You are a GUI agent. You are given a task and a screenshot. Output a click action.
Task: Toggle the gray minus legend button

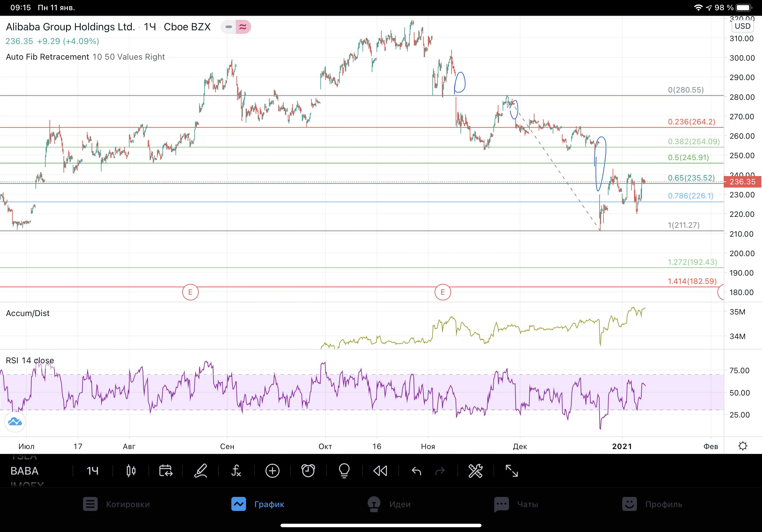[229, 27]
